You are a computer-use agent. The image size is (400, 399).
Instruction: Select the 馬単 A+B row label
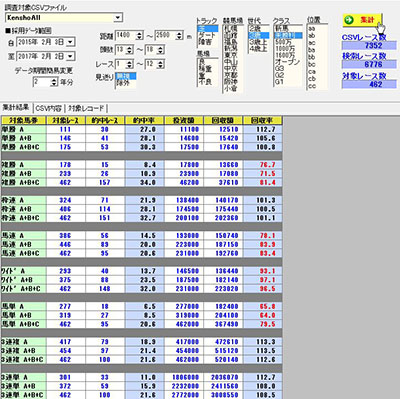pyautogui.click(x=24, y=315)
